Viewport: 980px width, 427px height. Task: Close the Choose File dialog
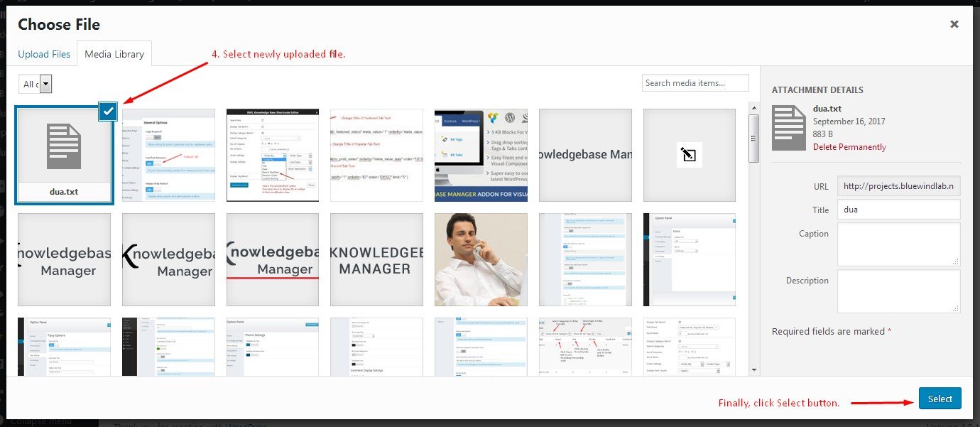click(954, 24)
